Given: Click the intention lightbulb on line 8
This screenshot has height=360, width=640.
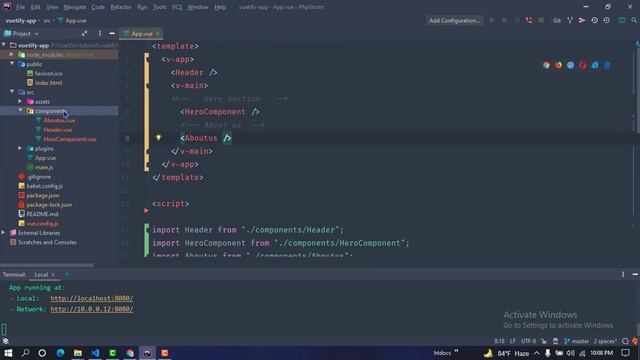Looking at the screenshot, I should pyautogui.click(x=158, y=138).
